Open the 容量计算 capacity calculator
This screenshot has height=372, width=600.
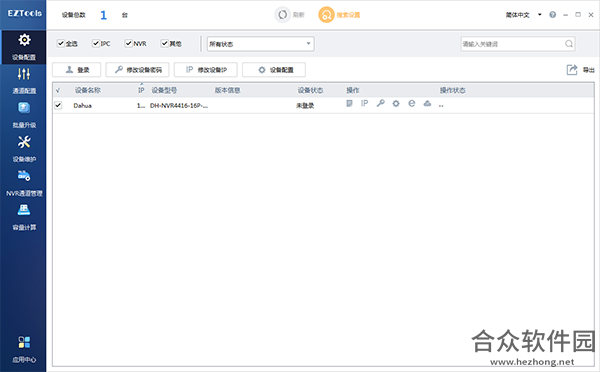[24, 217]
